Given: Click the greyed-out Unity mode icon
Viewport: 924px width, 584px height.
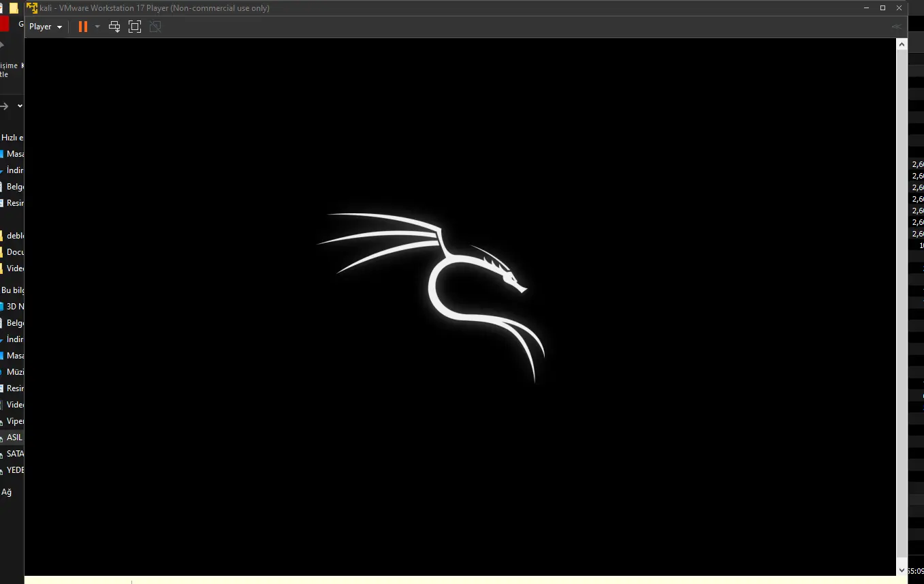Looking at the screenshot, I should [x=155, y=27].
